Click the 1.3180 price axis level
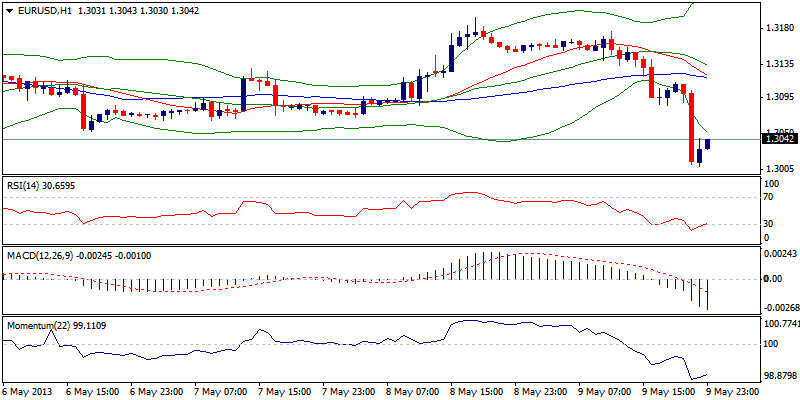The height and width of the screenshot is (400, 800). pyautogui.click(x=779, y=28)
